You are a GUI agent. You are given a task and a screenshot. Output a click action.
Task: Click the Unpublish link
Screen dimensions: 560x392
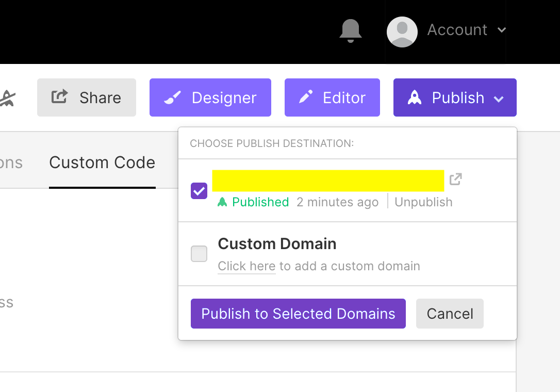tap(423, 202)
